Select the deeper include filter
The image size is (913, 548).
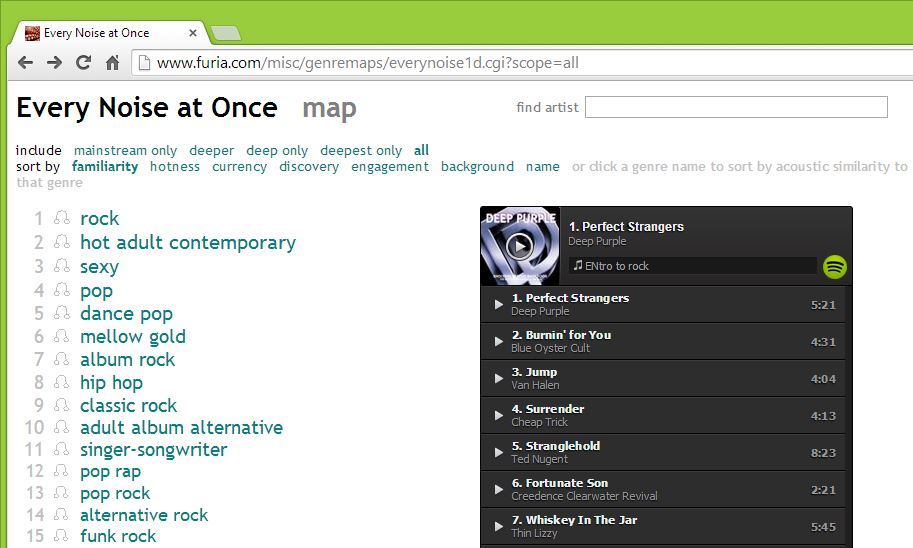[211, 151]
